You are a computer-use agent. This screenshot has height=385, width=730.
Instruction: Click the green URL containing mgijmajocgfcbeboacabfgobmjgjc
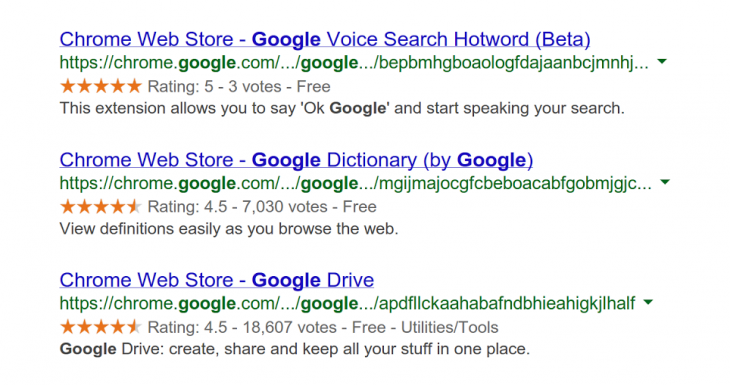[x=356, y=183]
